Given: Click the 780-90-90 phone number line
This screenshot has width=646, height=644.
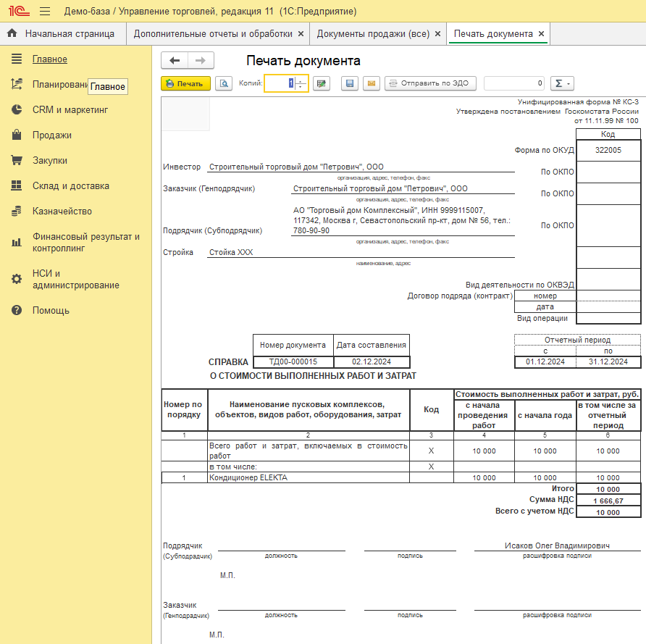Looking at the screenshot, I should (311, 231).
